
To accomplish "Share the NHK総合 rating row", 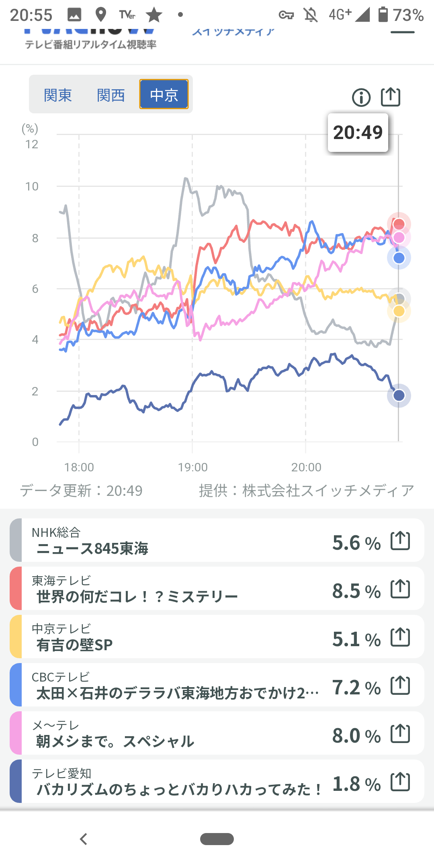I will (400, 541).
